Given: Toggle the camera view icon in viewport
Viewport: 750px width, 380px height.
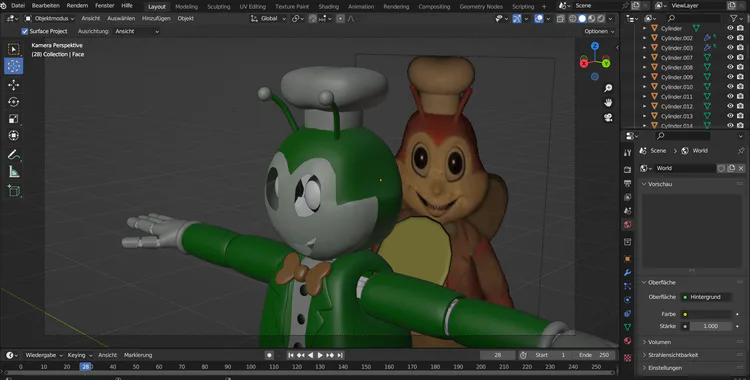Looking at the screenshot, I should click(x=608, y=117).
